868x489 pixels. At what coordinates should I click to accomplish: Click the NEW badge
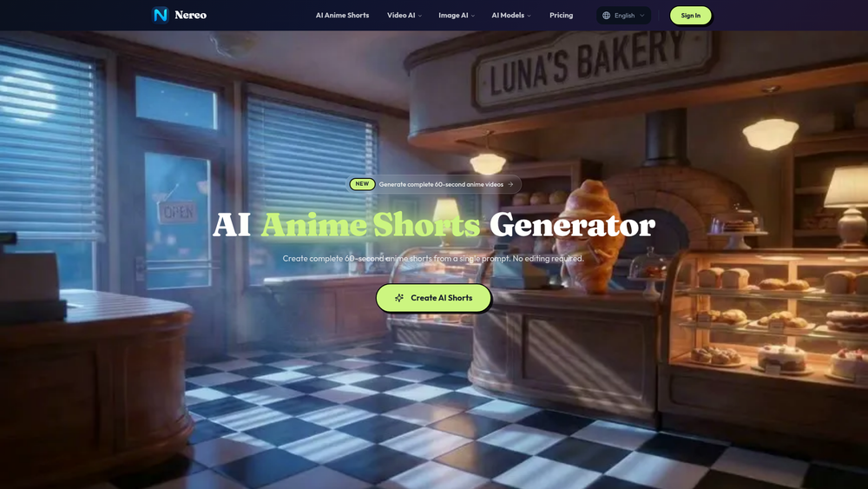pos(362,184)
